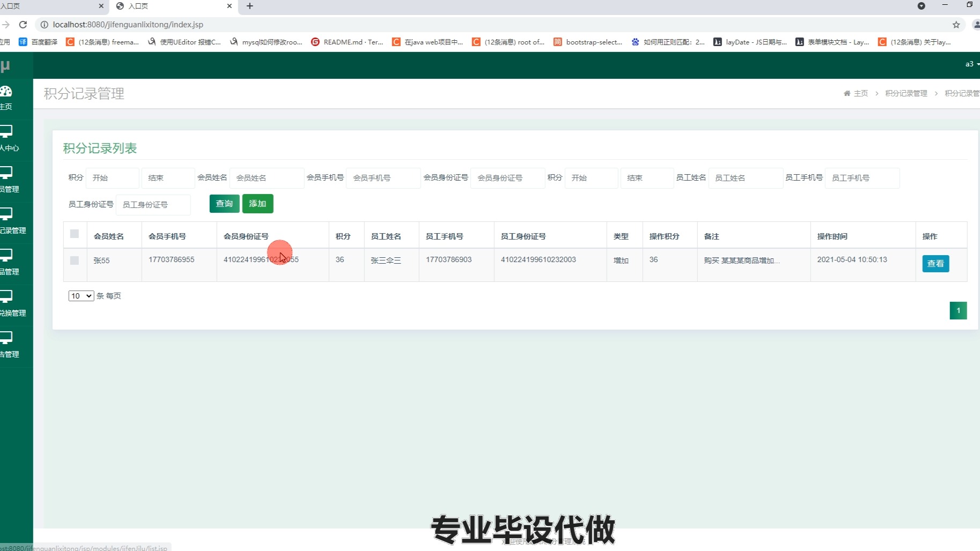This screenshot has height=551, width=980.
Task: Open the README.md bookmark
Action: pyautogui.click(x=347, y=42)
